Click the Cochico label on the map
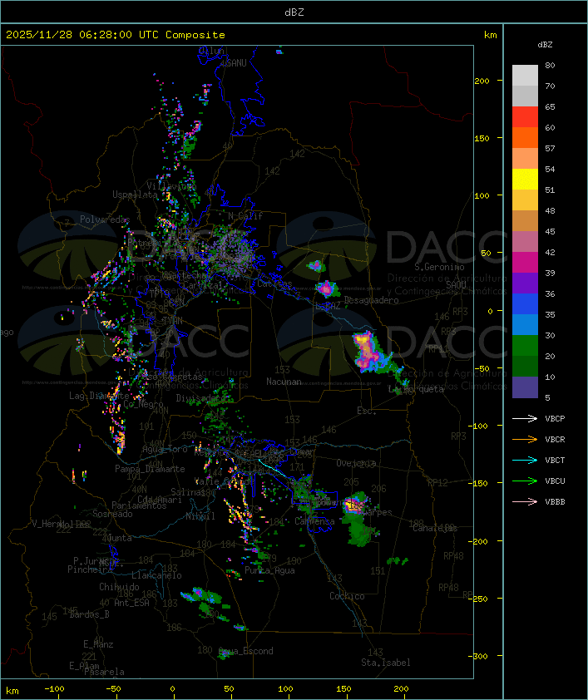This screenshot has width=588, height=700. [x=347, y=596]
